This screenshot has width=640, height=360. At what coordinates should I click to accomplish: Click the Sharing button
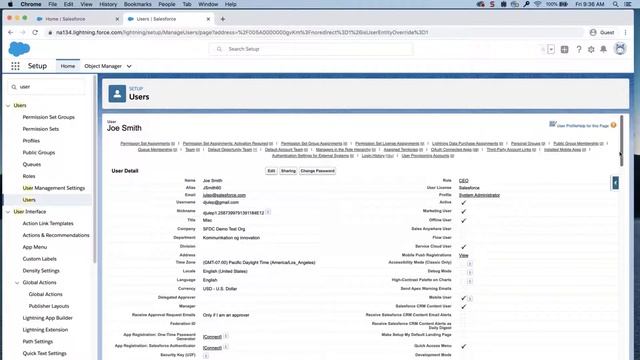(x=288, y=171)
